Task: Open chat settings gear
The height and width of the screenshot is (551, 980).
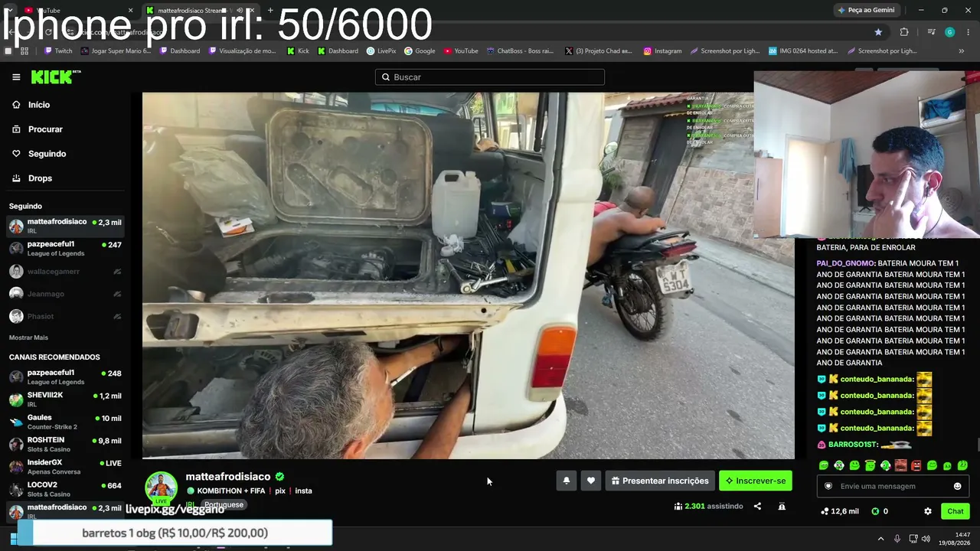Action: 928,511
